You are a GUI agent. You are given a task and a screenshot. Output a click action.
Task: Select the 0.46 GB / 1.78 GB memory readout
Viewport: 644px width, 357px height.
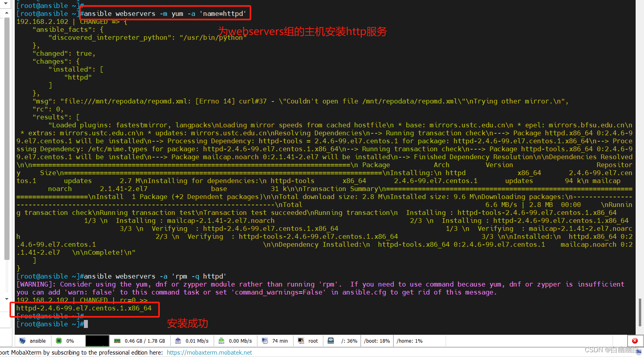click(145, 341)
